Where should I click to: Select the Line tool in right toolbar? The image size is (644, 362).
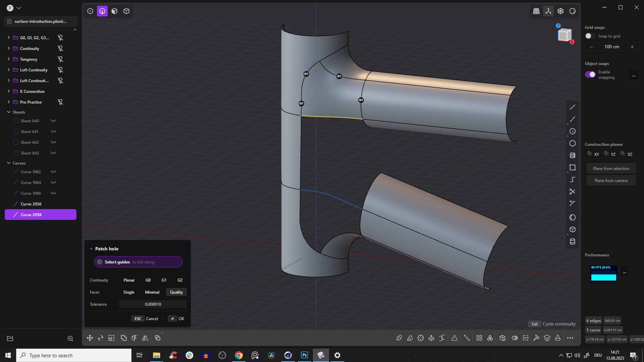572,107
